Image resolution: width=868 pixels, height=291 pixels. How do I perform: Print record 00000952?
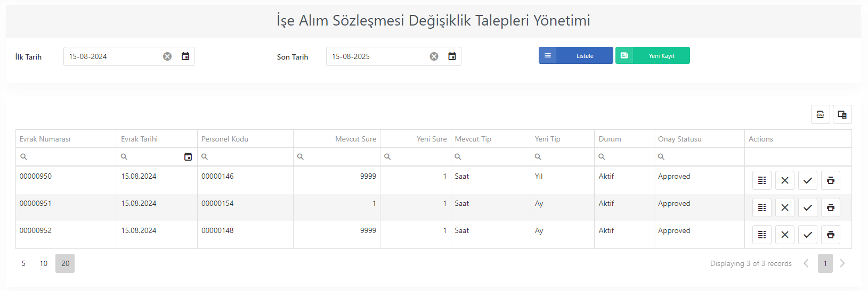(x=831, y=235)
